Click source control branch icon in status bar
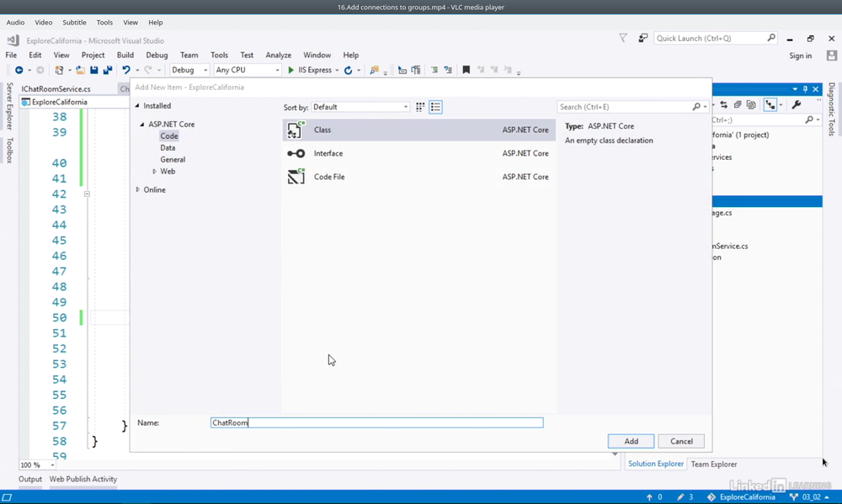 pos(794,497)
